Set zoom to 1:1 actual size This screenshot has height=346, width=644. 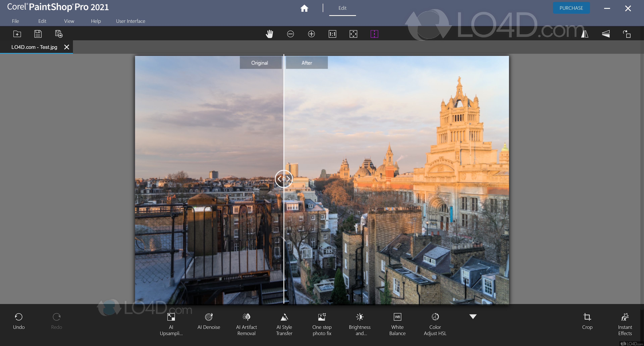(x=332, y=34)
